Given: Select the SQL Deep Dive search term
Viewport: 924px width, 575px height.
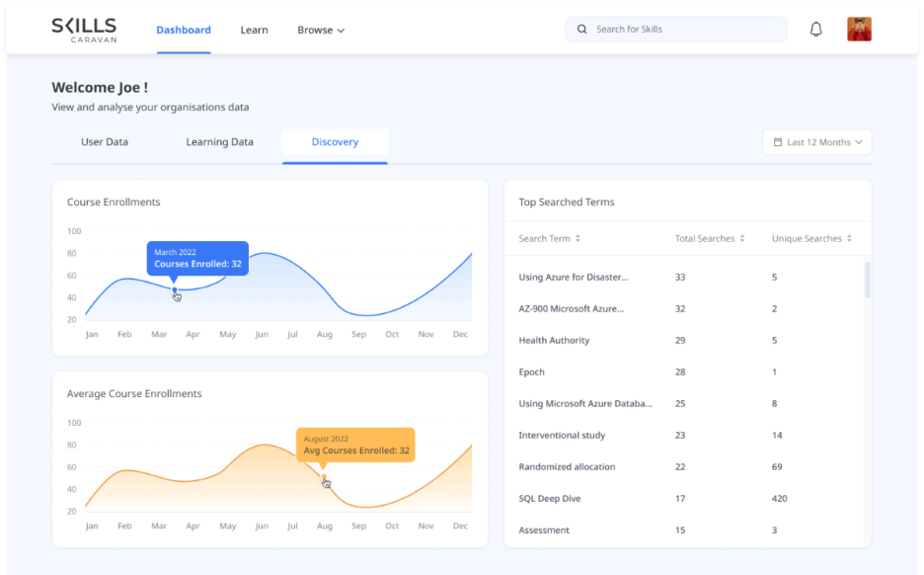Looking at the screenshot, I should click(x=550, y=499).
